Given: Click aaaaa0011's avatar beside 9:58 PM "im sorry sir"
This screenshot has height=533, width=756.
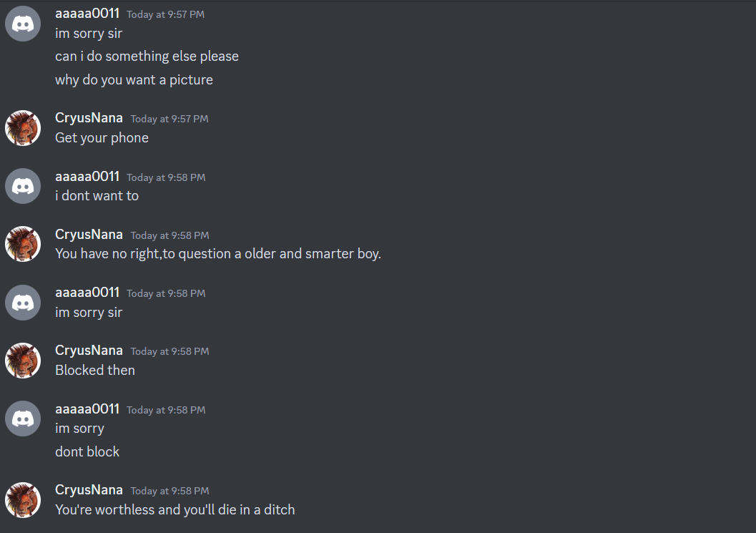Looking at the screenshot, I should point(23,302).
